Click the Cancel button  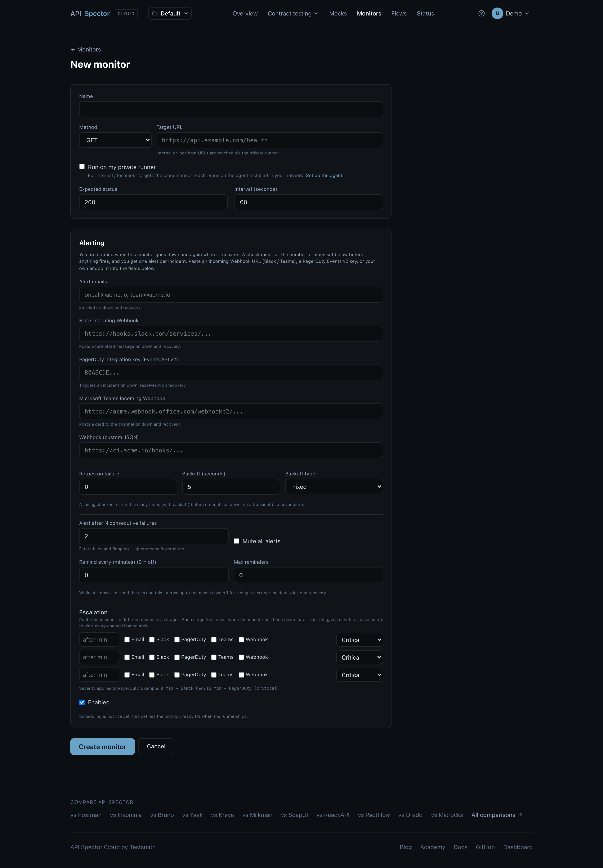tap(156, 746)
